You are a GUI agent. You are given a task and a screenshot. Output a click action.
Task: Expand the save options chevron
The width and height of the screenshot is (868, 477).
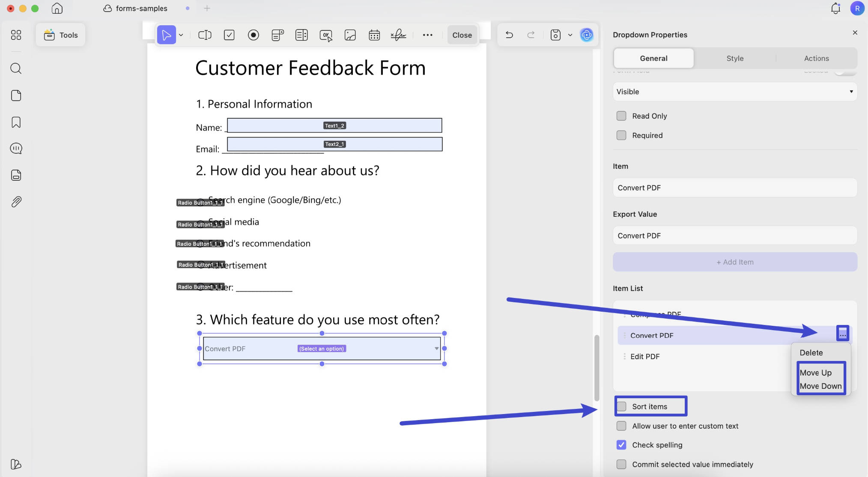point(570,35)
